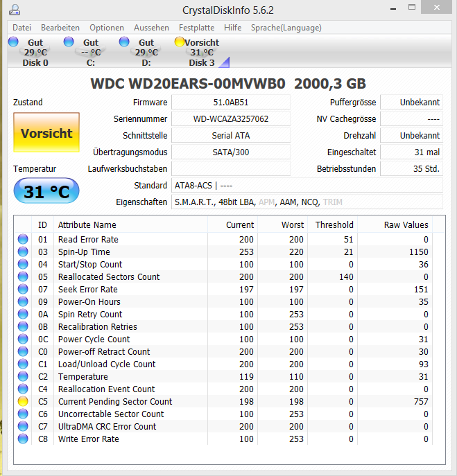457x476 pixels.
Task: Click the Übertragungsmodus field SATA/300
Action: [231, 152]
